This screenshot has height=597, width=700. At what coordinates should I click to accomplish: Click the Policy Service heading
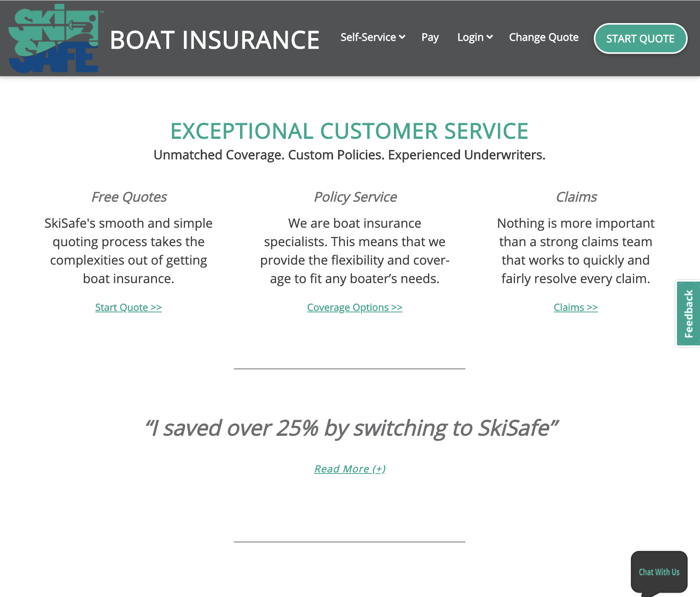pos(355,197)
